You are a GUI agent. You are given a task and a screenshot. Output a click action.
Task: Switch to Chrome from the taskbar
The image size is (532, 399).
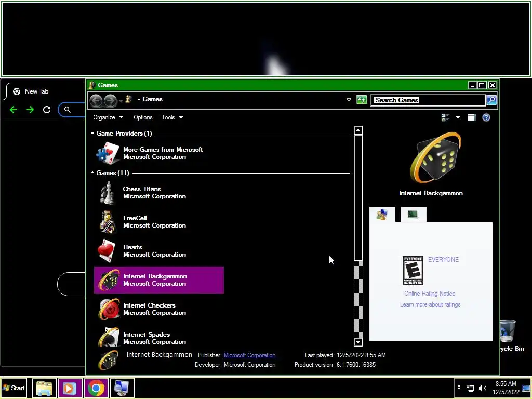tap(96, 388)
